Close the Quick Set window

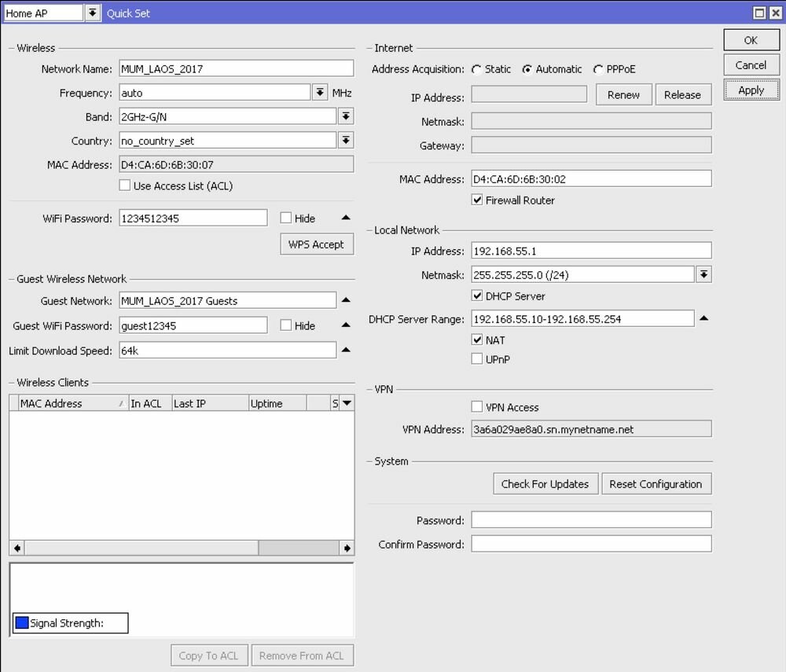click(775, 13)
